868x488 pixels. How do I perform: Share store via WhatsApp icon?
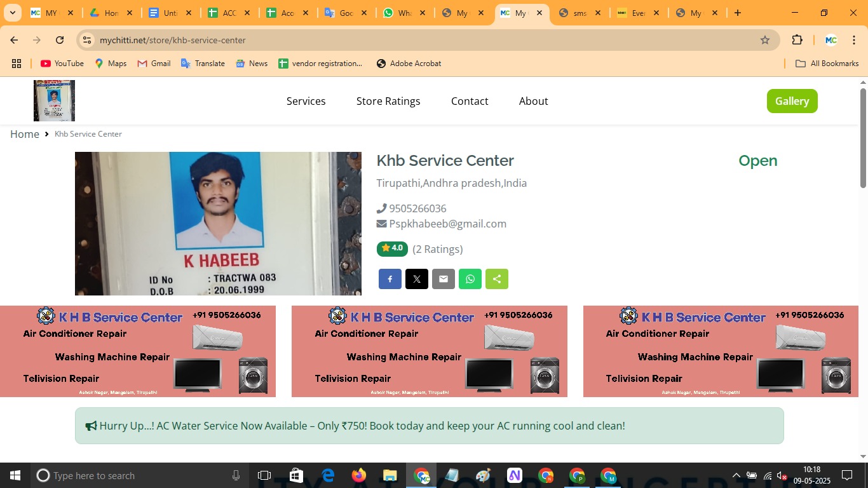tap(470, 279)
